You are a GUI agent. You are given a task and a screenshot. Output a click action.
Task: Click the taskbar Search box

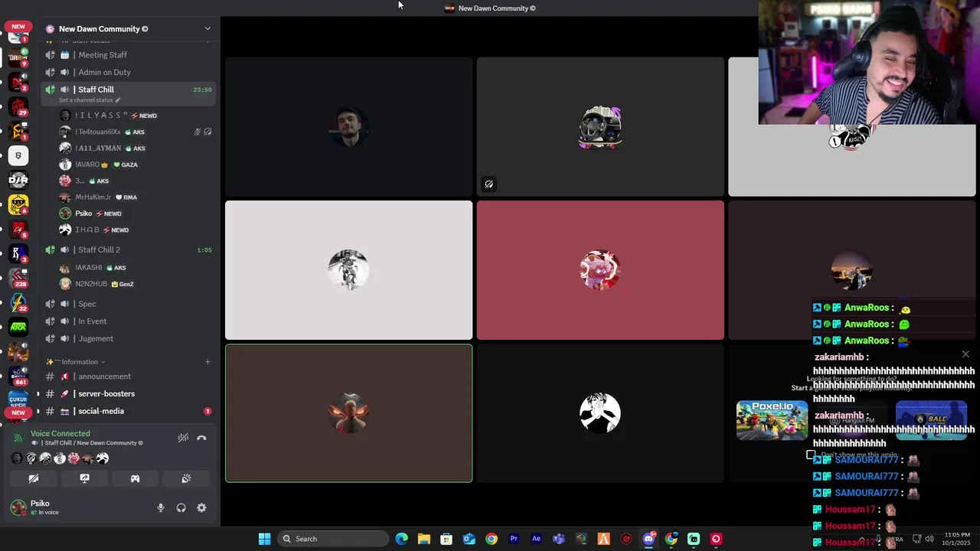332,539
